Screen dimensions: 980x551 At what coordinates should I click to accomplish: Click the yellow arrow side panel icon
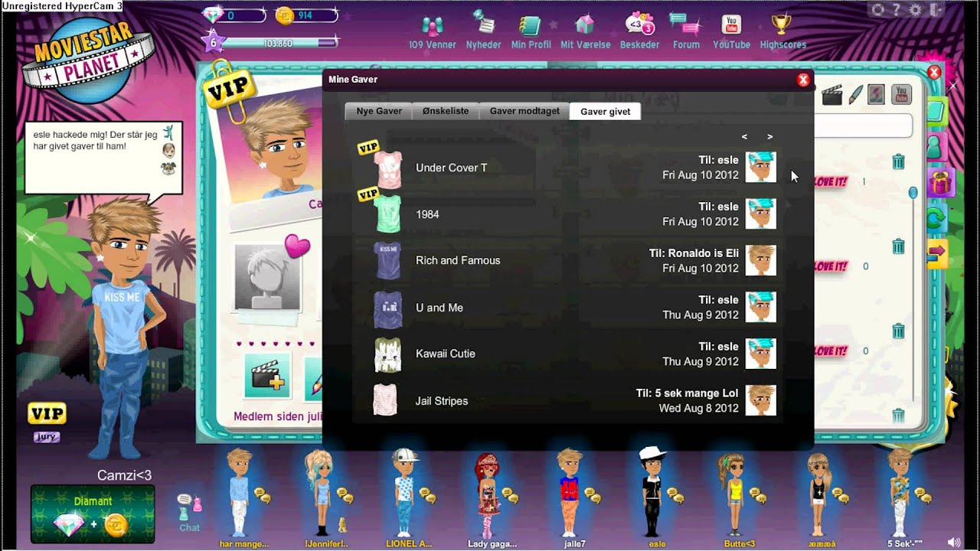click(x=937, y=254)
